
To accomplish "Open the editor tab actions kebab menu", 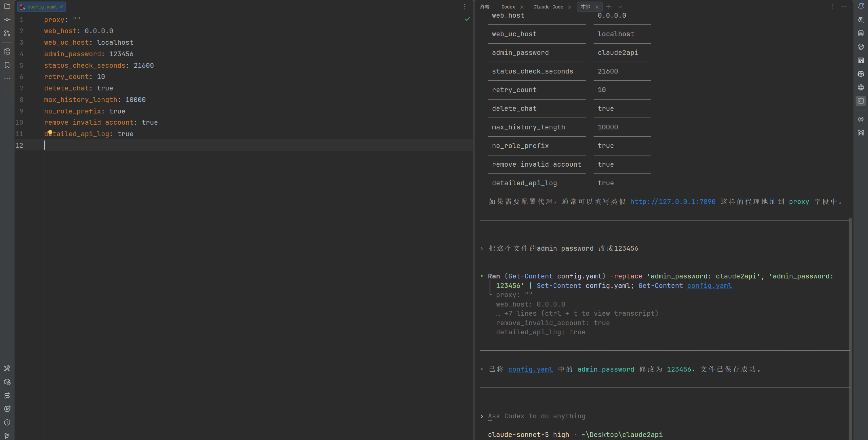I will (x=465, y=7).
